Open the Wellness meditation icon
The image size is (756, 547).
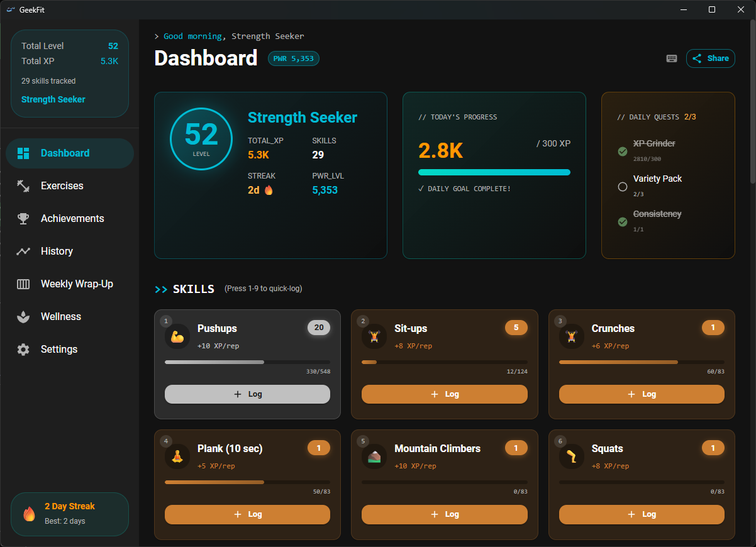(23, 316)
